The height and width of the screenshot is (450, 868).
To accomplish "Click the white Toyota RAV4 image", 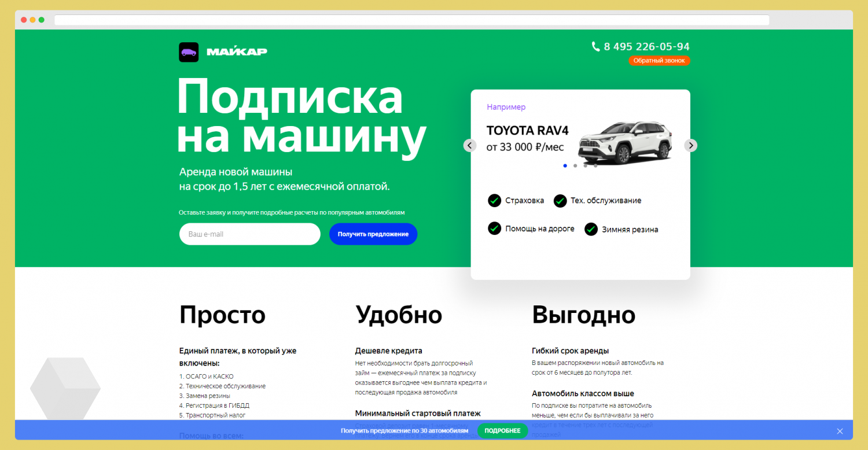I will click(x=626, y=142).
